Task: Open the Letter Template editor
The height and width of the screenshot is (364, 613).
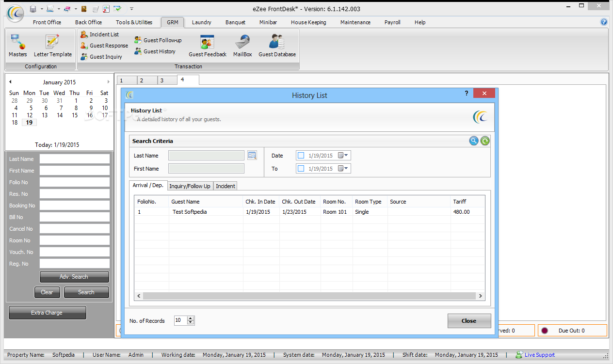Action: [x=52, y=46]
